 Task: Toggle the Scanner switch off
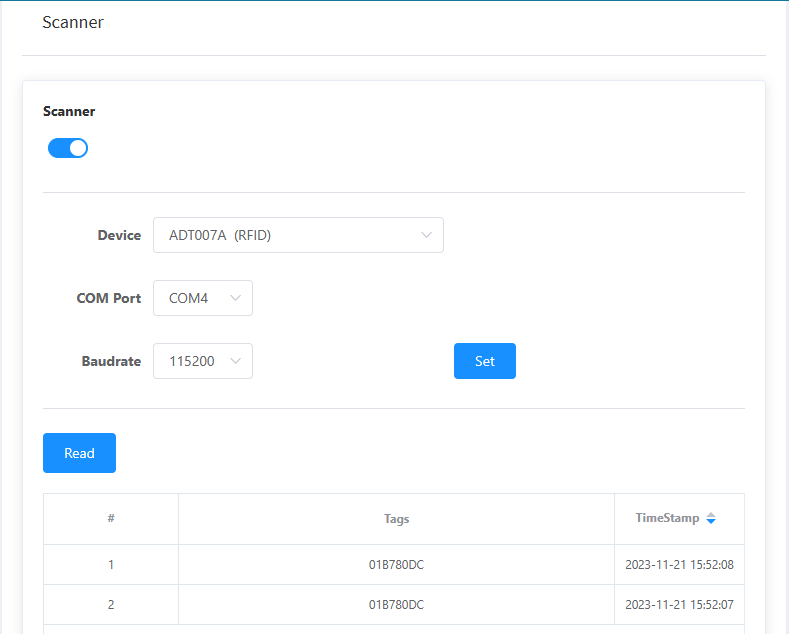coord(68,148)
